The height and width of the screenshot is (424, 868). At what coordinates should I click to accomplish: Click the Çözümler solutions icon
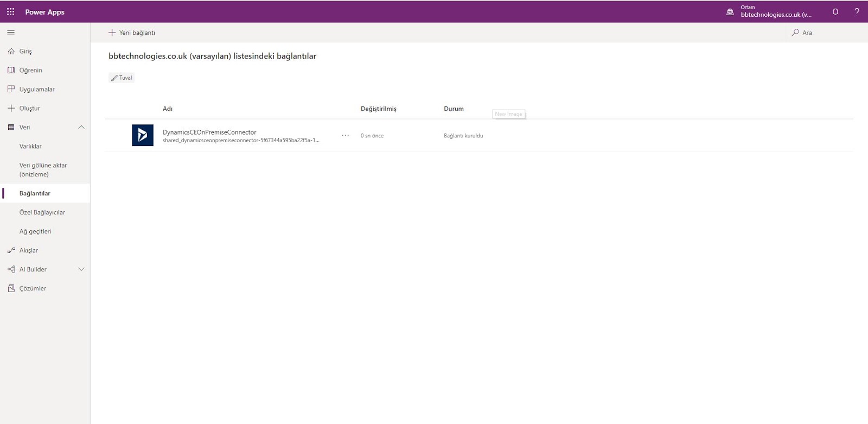[x=11, y=288]
